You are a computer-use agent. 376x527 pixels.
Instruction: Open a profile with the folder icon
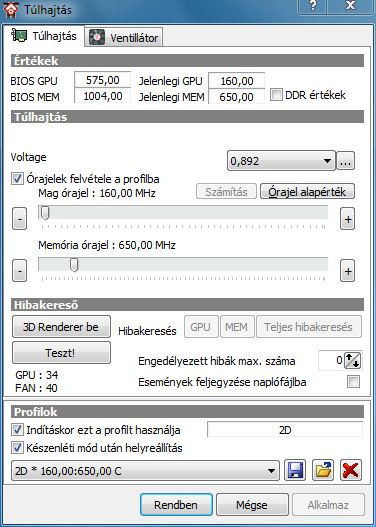(x=323, y=470)
